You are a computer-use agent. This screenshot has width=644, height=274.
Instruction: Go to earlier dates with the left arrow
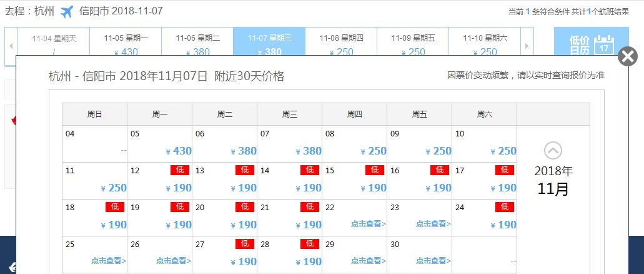(x=11, y=46)
